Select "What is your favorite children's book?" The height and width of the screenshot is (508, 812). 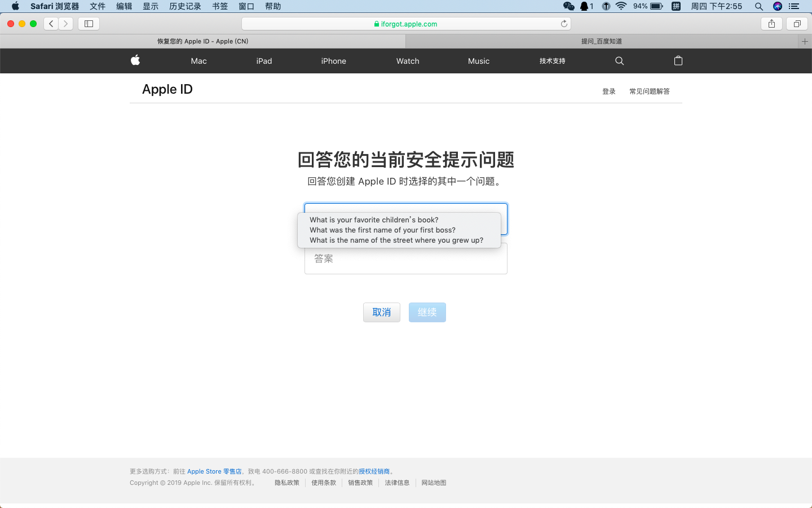pyautogui.click(x=374, y=220)
